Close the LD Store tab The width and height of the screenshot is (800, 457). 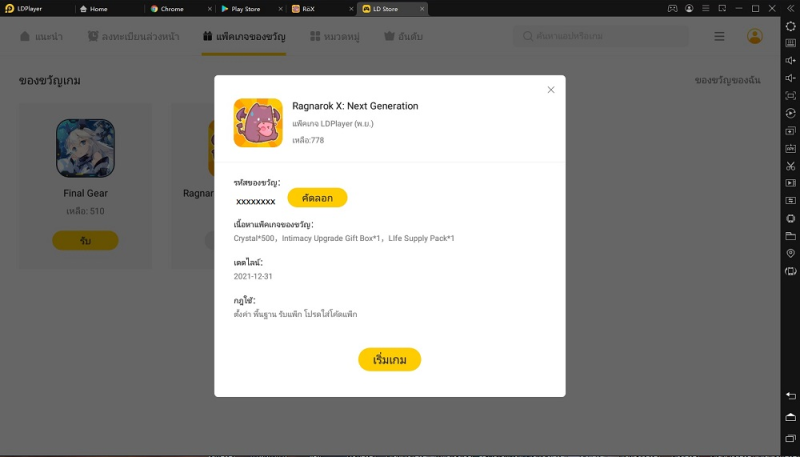pyautogui.click(x=421, y=9)
